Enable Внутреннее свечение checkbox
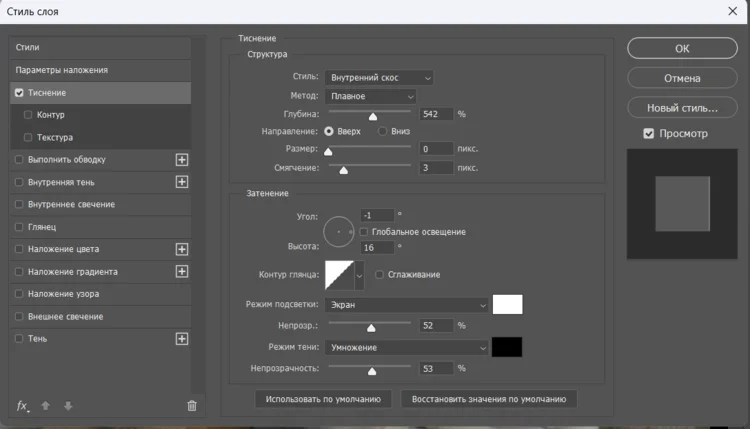The width and height of the screenshot is (750, 429). (x=19, y=204)
